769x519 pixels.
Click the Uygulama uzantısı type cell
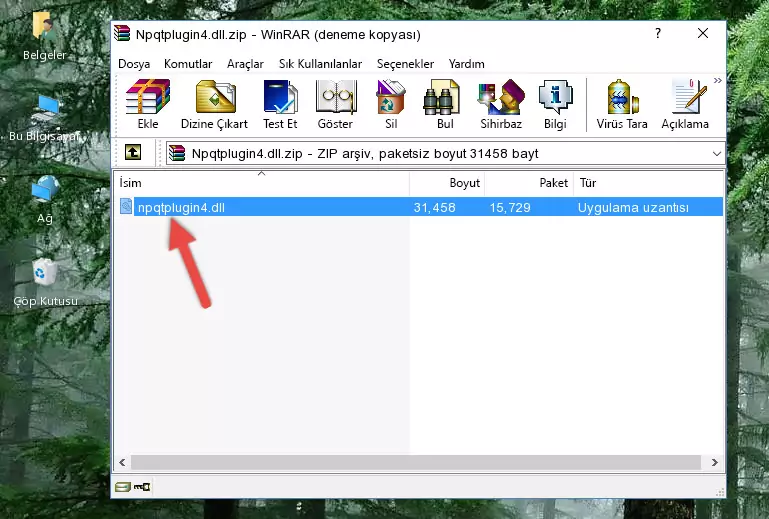coord(633,208)
